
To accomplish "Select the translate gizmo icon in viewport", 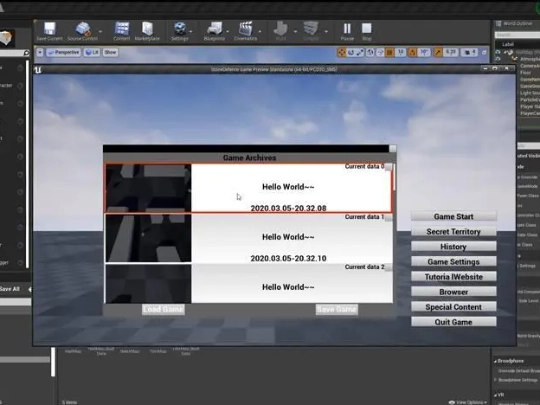I will click(341, 52).
